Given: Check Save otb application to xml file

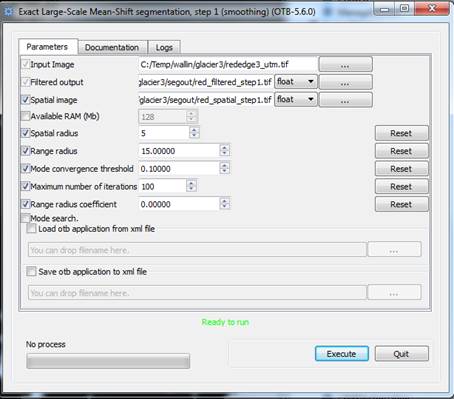Looking at the screenshot, I should coord(31,271).
